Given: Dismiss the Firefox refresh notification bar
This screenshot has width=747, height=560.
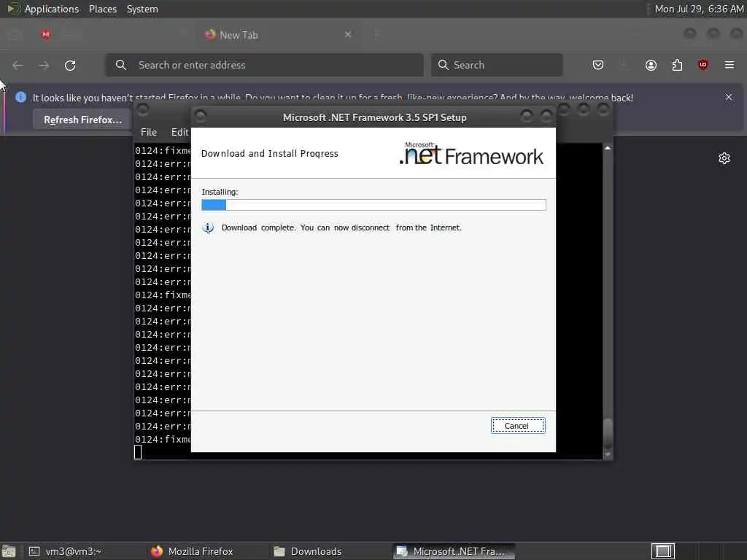Looking at the screenshot, I should point(729,97).
